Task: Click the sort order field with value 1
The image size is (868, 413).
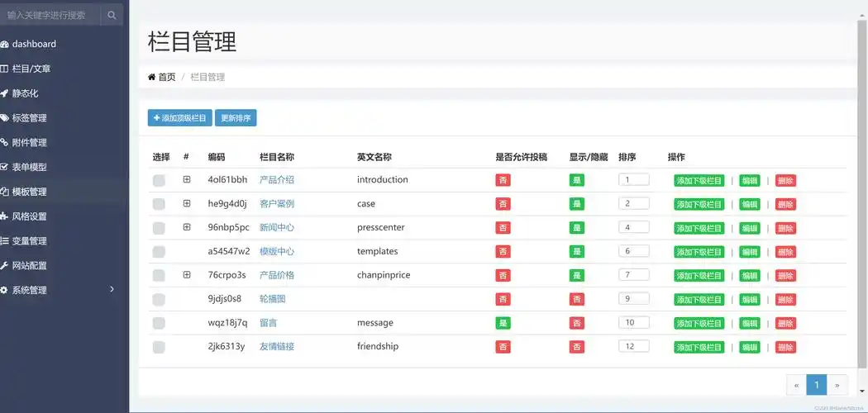Action: point(634,179)
